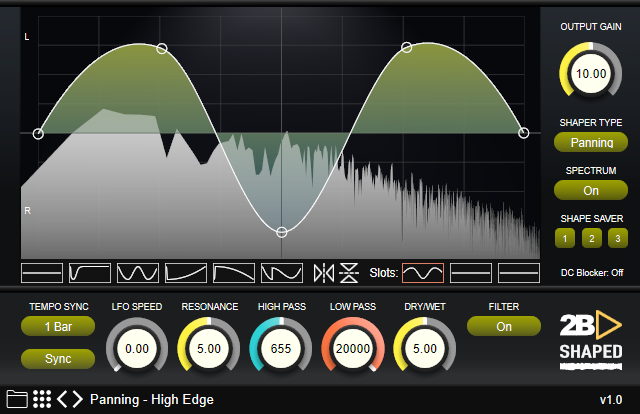Select the fast attack curve shape preset
Image resolution: width=640 pixels, height=414 pixels.
pyautogui.click(x=90, y=273)
